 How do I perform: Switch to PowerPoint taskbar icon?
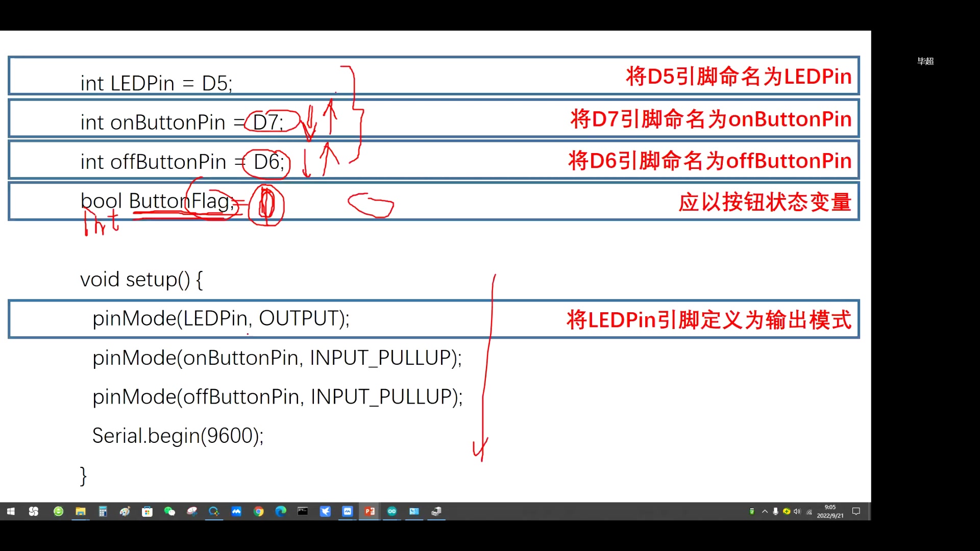[370, 511]
